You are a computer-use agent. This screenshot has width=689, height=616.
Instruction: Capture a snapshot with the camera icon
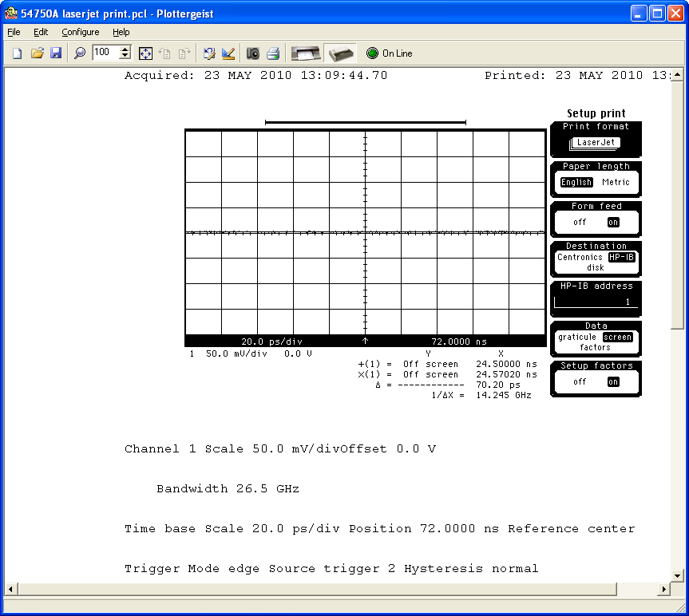click(253, 53)
